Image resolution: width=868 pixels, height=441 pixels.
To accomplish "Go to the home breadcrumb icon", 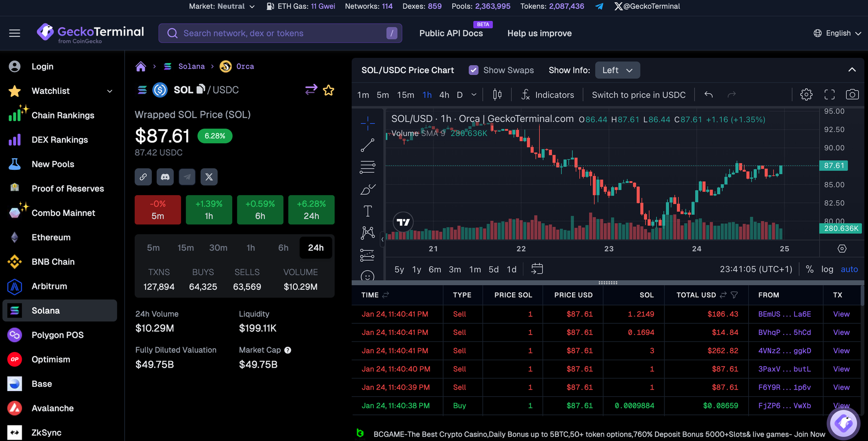I will click(x=141, y=66).
